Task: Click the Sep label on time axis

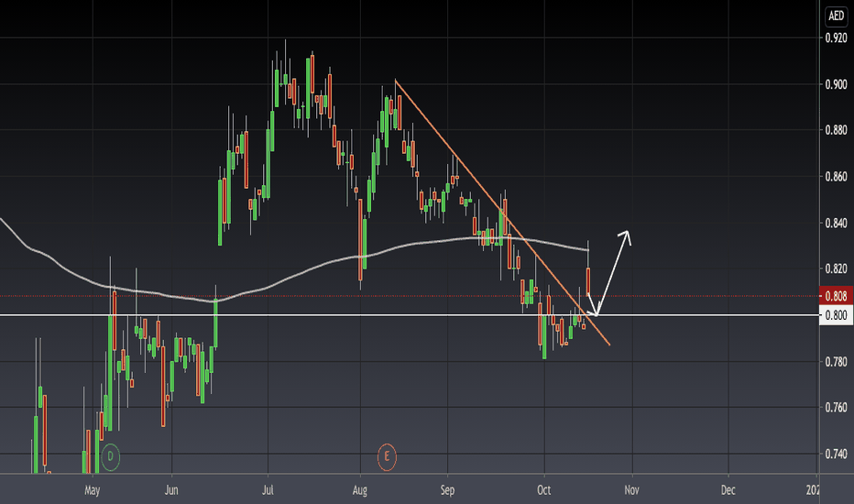Action: (447, 490)
